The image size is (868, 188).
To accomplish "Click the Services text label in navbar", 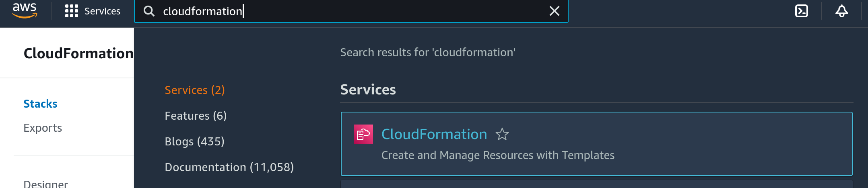I will [x=102, y=11].
